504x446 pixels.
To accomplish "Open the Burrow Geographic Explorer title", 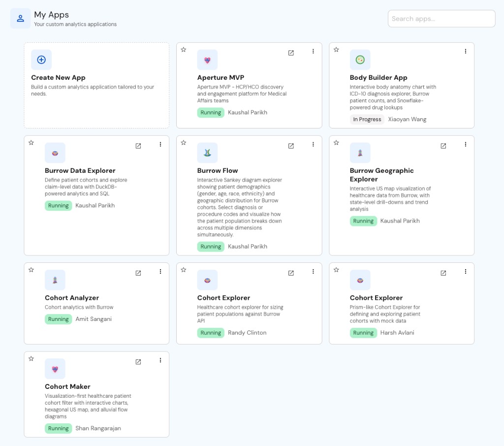I will tap(381, 175).
